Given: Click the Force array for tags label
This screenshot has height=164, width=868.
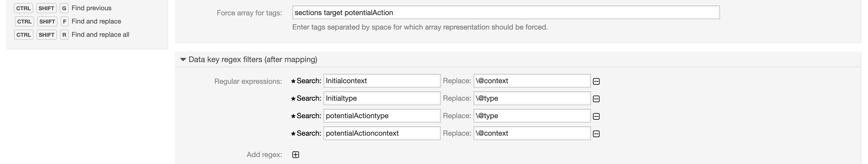Looking at the screenshot, I should [249, 13].
